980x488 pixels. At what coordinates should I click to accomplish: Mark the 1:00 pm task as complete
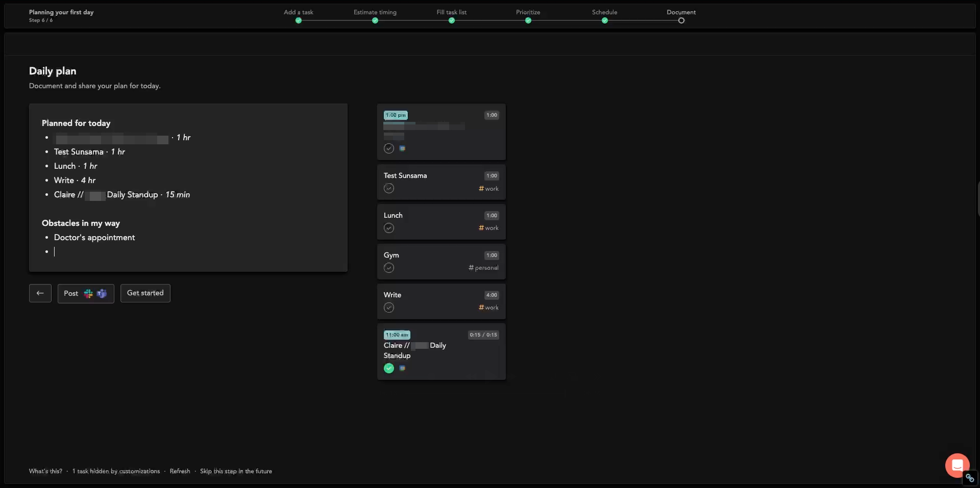click(x=389, y=148)
